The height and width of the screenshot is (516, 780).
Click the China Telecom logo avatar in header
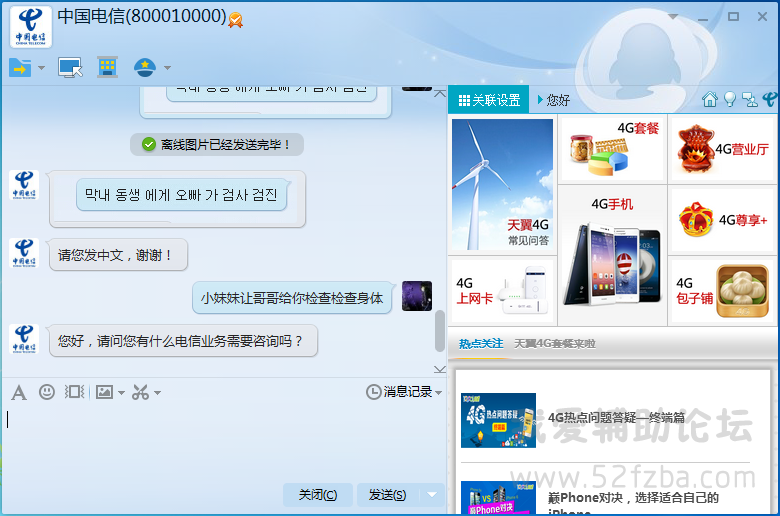point(30,27)
